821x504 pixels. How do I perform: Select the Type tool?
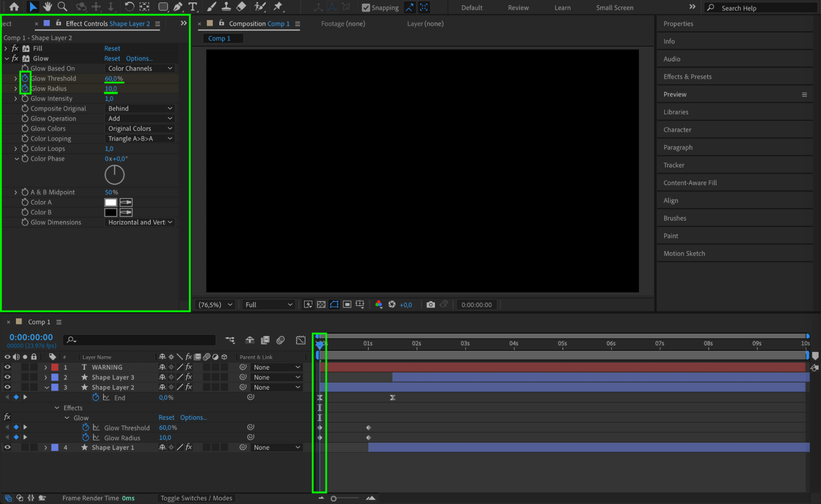click(192, 7)
